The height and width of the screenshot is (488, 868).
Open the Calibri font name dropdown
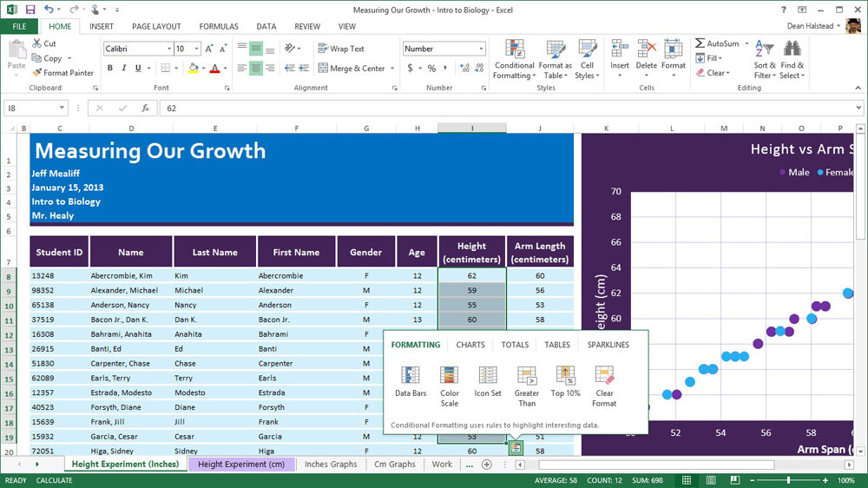[x=169, y=49]
